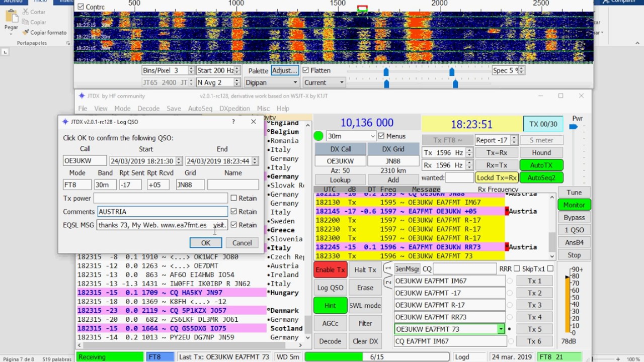Select the radio button next to Tx 3

[x=510, y=305]
